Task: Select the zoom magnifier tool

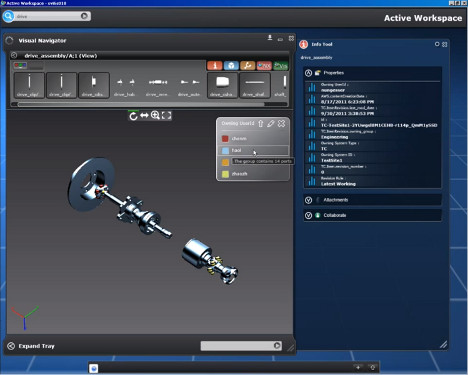Action: pyautogui.click(x=155, y=115)
